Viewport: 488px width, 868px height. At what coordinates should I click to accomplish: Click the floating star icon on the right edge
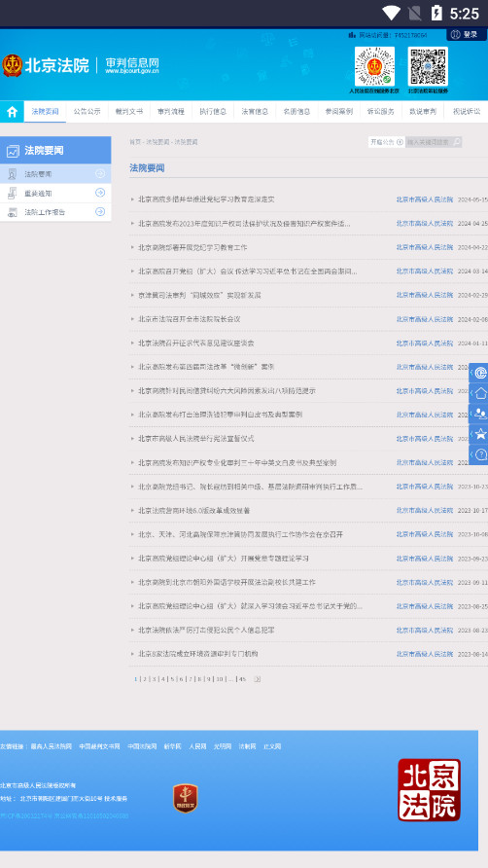click(479, 434)
